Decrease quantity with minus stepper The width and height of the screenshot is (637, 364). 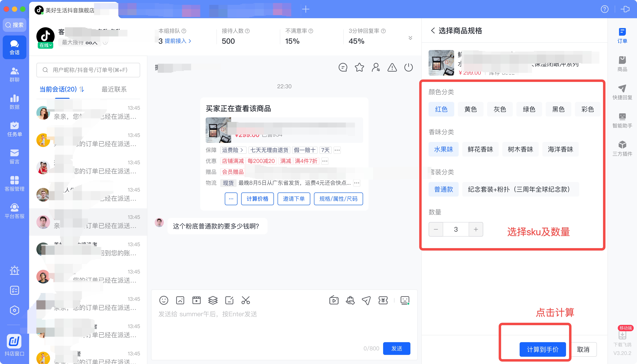436,229
